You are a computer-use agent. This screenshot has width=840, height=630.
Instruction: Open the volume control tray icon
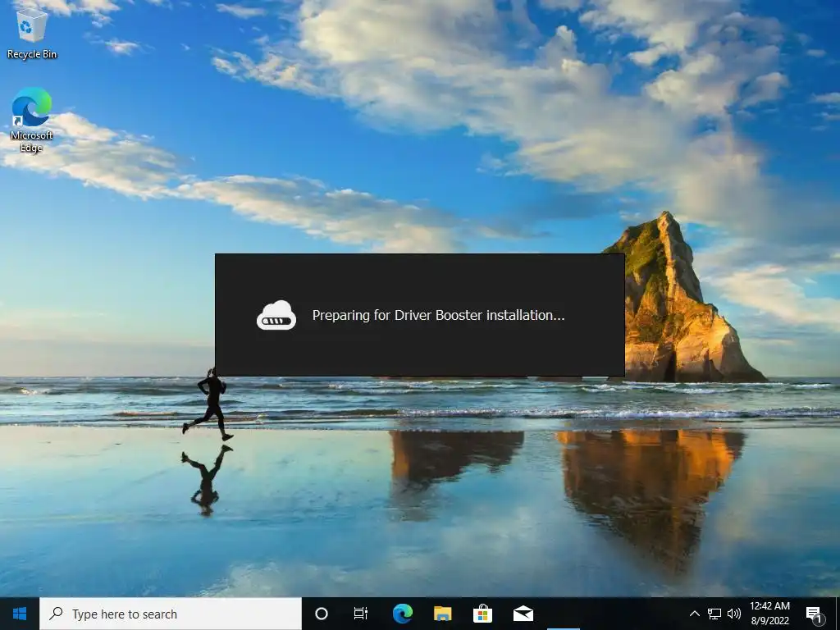734,614
